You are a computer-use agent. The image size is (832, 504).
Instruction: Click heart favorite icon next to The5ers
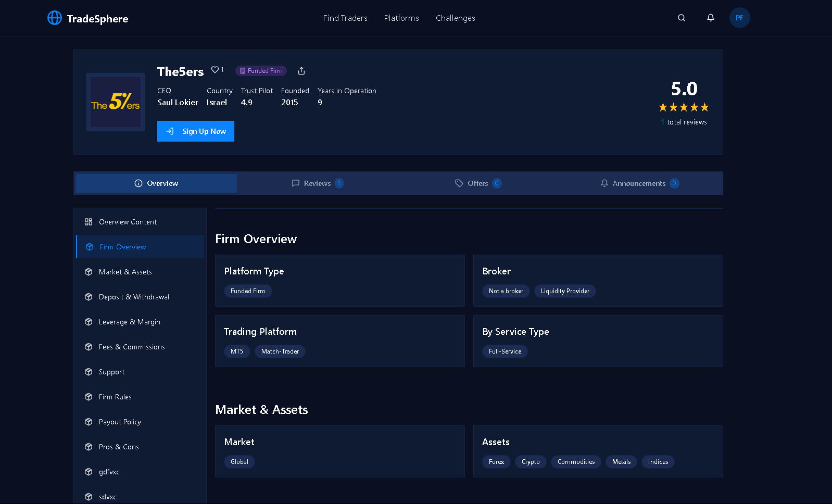tap(215, 70)
